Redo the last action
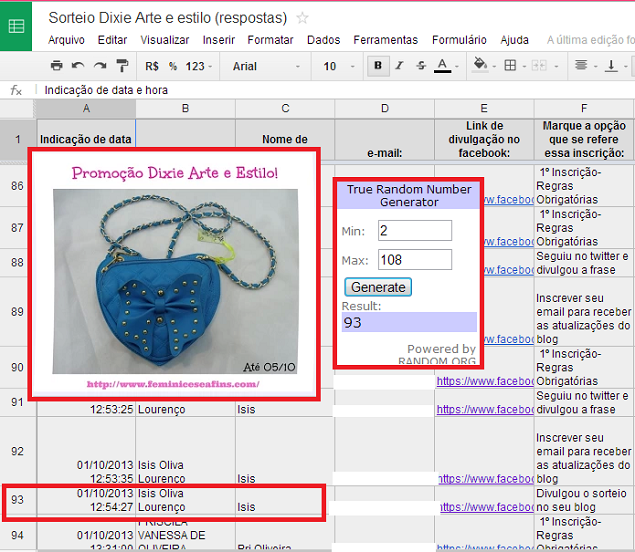 [x=100, y=66]
